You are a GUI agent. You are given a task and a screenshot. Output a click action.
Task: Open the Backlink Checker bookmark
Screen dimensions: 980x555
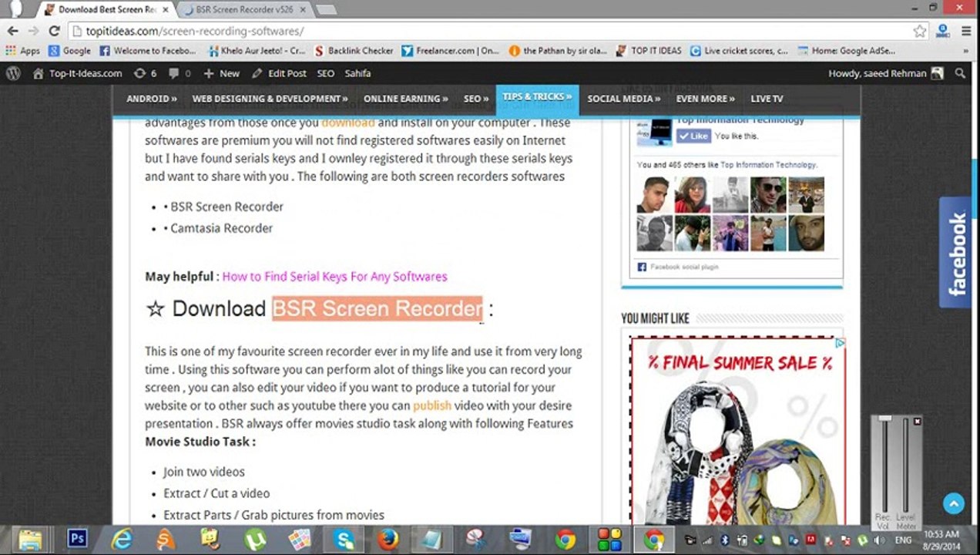pos(354,51)
